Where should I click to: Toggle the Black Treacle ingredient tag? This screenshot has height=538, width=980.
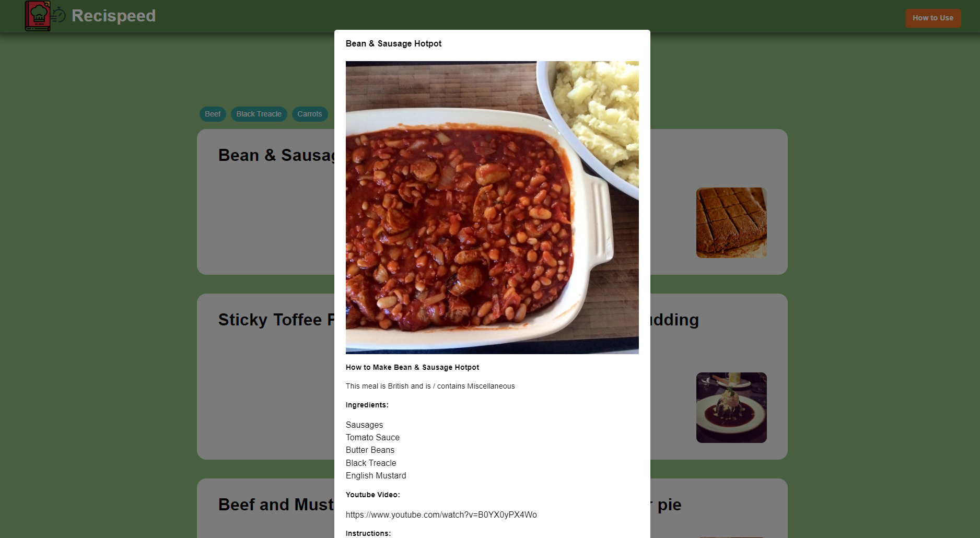tap(259, 114)
